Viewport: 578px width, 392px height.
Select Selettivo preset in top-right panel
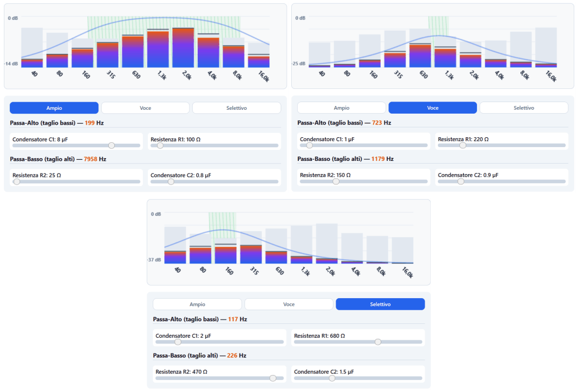point(524,108)
